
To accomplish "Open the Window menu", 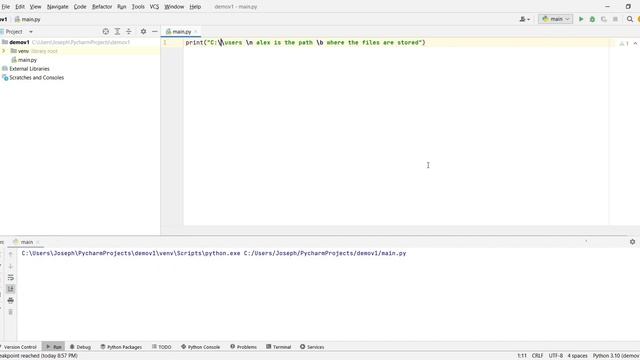I will 174,7.
